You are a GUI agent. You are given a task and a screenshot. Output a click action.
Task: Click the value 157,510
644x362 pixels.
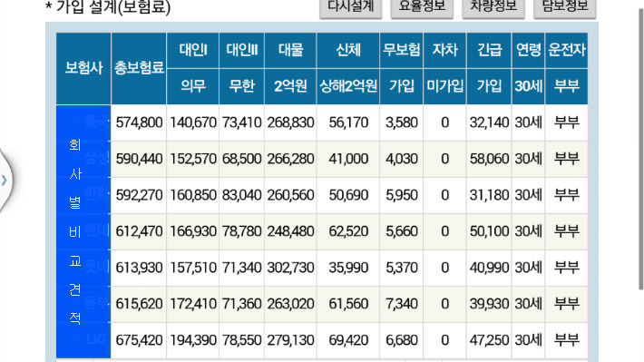[193, 268]
